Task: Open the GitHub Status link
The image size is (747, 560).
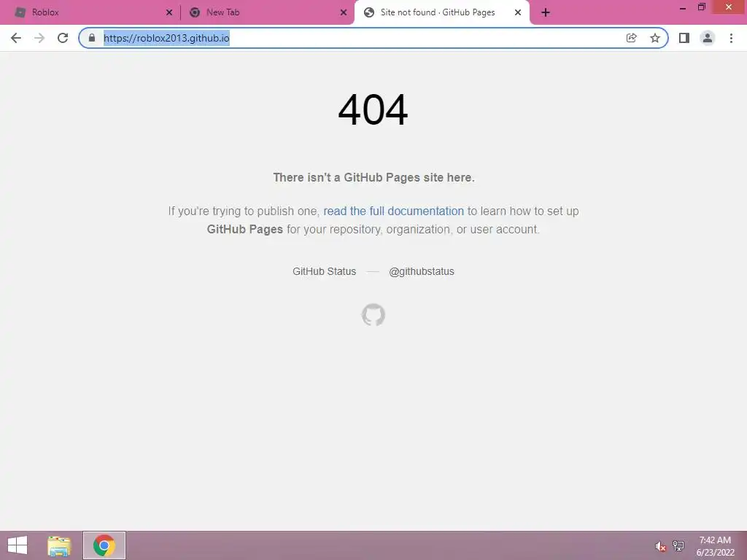Action: tap(325, 271)
